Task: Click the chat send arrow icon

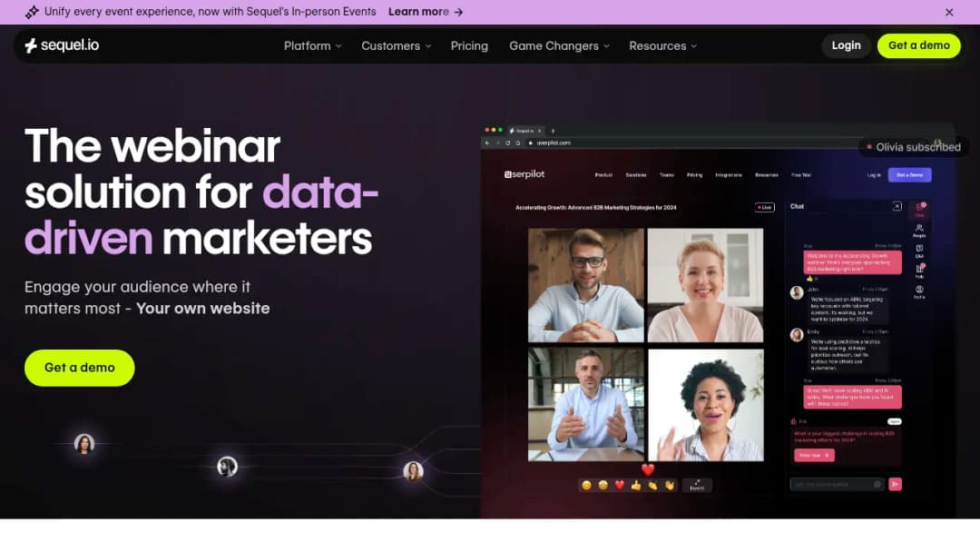Action: pyautogui.click(x=895, y=484)
